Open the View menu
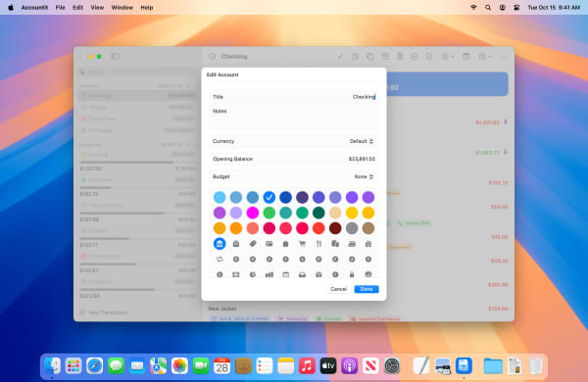Screen dimensions: 588x382 [97, 7]
